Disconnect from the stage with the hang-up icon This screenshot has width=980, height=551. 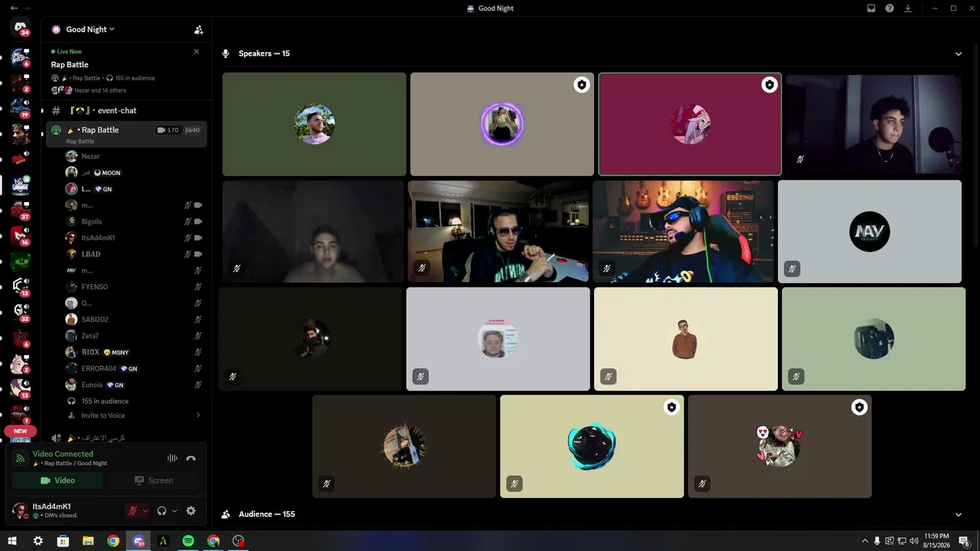(191, 458)
